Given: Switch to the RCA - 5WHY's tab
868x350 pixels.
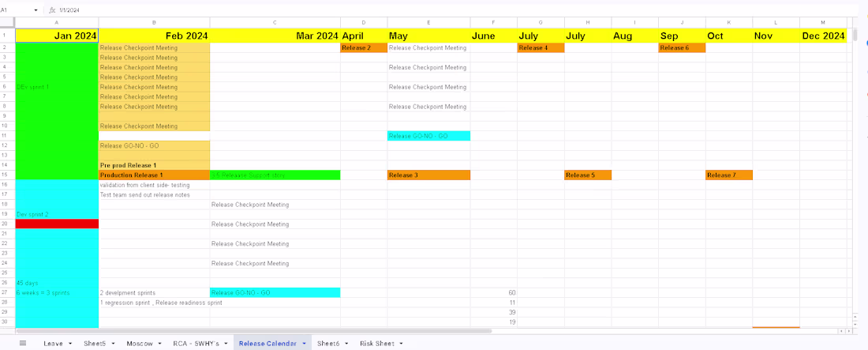Looking at the screenshot, I should tap(196, 344).
